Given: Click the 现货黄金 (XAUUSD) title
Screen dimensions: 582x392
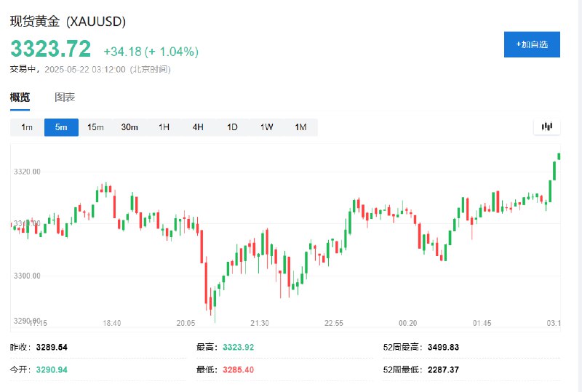Looking at the screenshot, I should 68,22.
